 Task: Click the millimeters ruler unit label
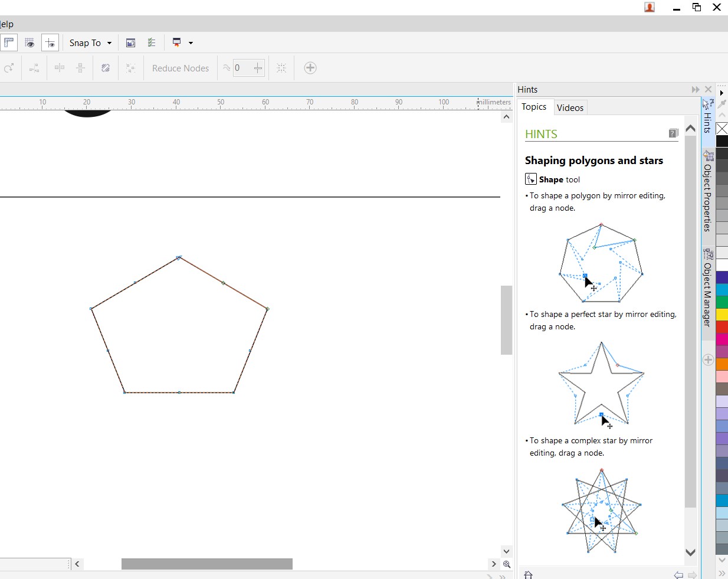494,102
